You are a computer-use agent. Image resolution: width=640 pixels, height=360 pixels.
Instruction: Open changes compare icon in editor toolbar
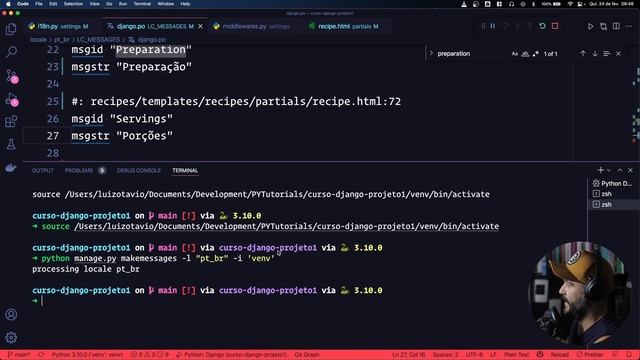(603, 27)
